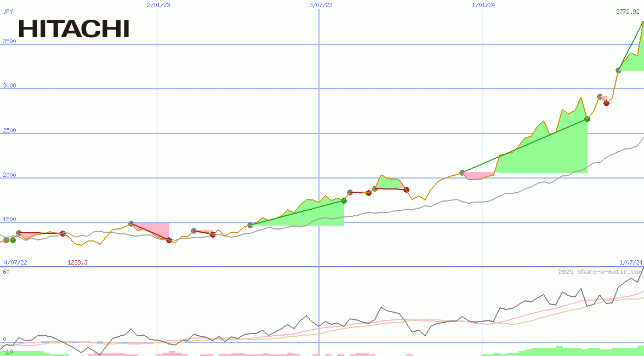Click the green marker at chart's far-left start
This screenshot has height=356, width=644.
pyautogui.click(x=13, y=240)
